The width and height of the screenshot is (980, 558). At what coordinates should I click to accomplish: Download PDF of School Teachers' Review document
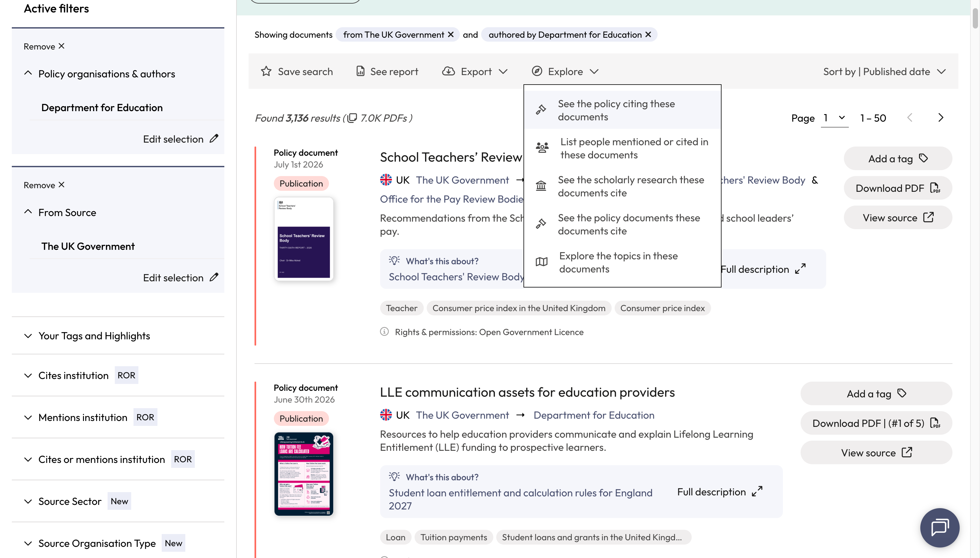[898, 188]
